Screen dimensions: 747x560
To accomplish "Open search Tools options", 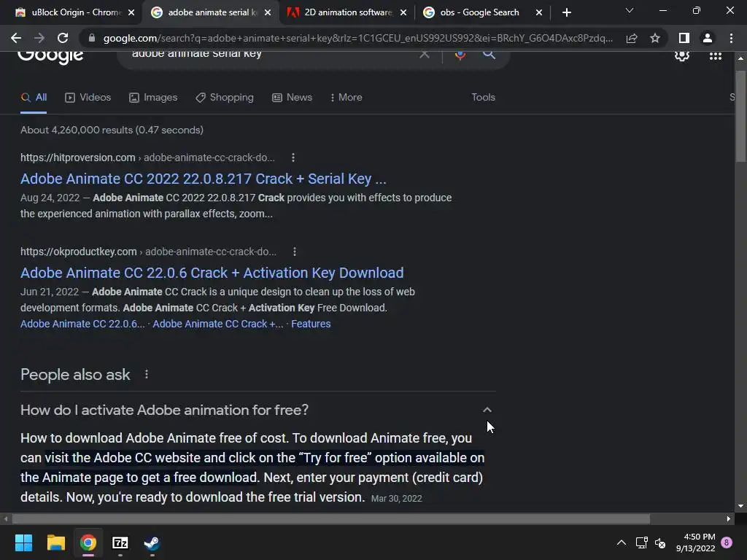I will point(483,97).
